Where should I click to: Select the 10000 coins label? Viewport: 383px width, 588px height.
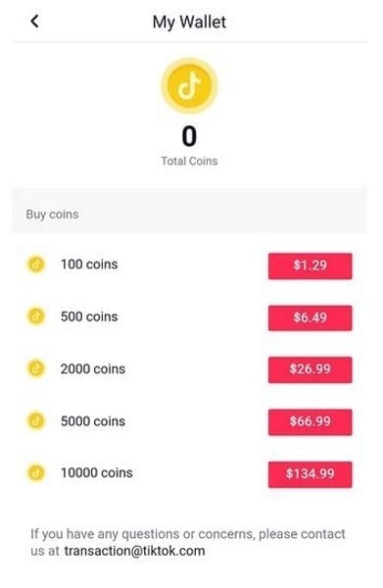97,473
